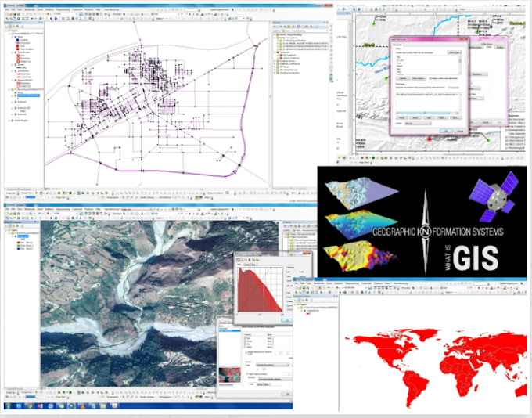Toggle Display coded value description checkbox
The width and height of the screenshot is (532, 418).
pos(430,78)
